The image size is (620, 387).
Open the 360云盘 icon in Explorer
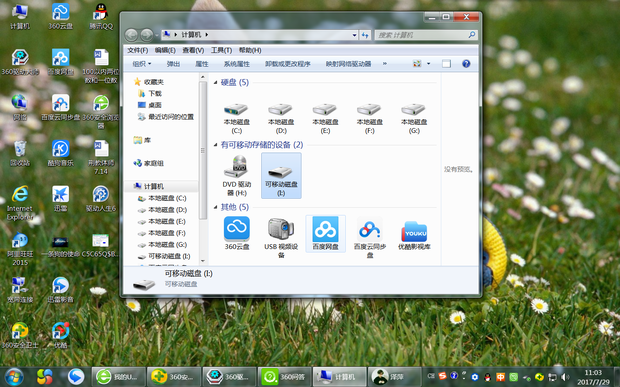tap(236, 228)
